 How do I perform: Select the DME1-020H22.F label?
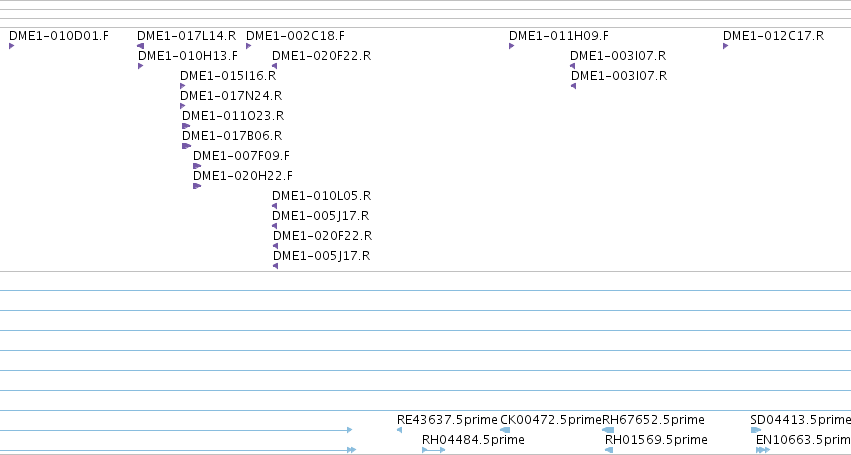point(243,176)
